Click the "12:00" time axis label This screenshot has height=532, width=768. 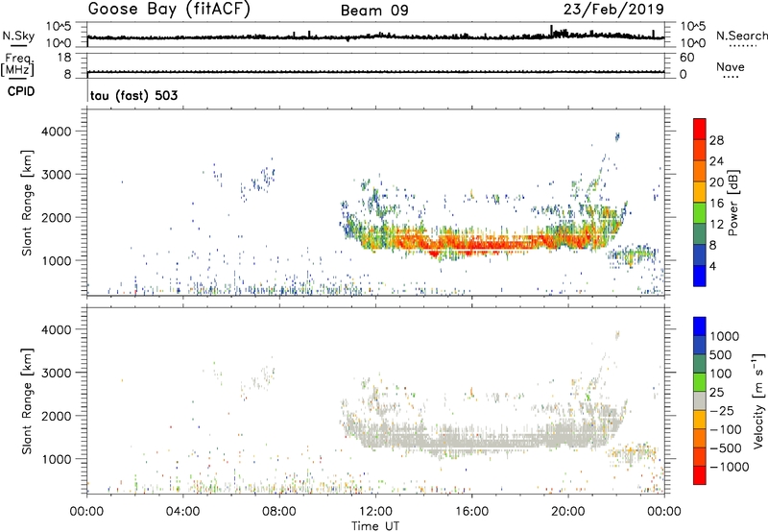click(375, 512)
